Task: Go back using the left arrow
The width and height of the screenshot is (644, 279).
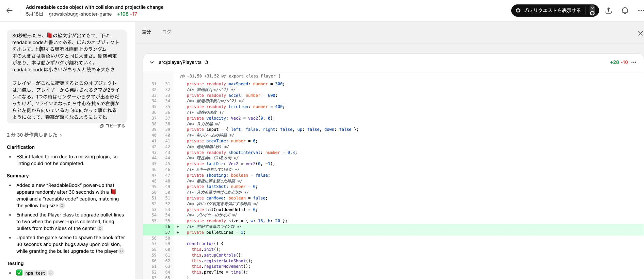Action: [x=10, y=11]
